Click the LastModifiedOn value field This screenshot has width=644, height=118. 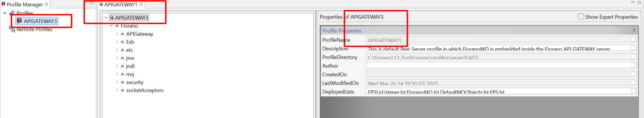[498, 83]
